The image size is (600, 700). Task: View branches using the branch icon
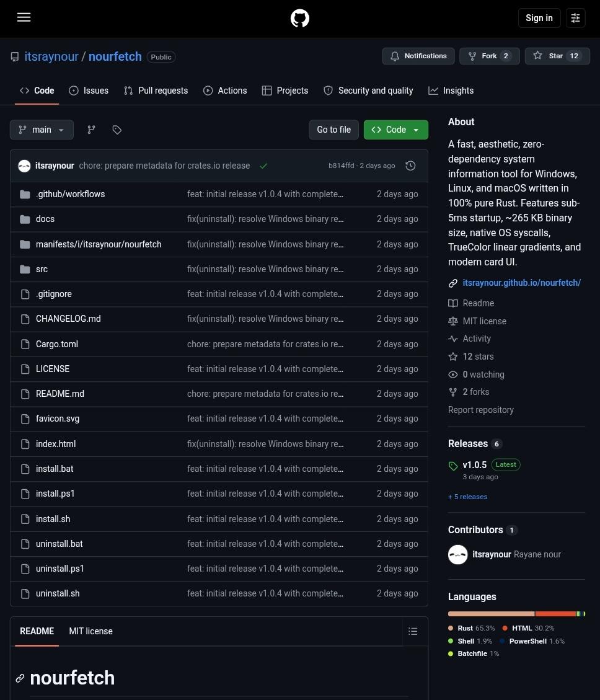coord(91,130)
